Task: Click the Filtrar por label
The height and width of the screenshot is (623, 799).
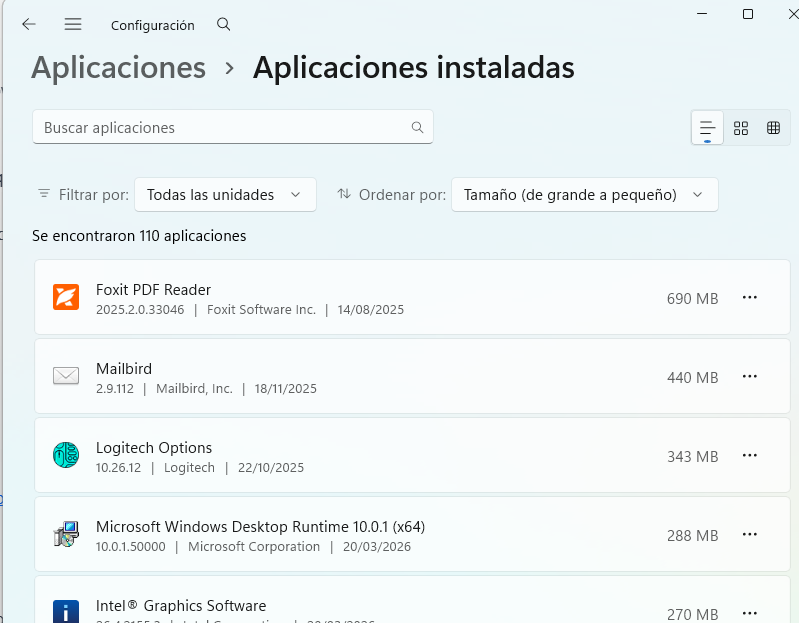Action: coord(94,195)
